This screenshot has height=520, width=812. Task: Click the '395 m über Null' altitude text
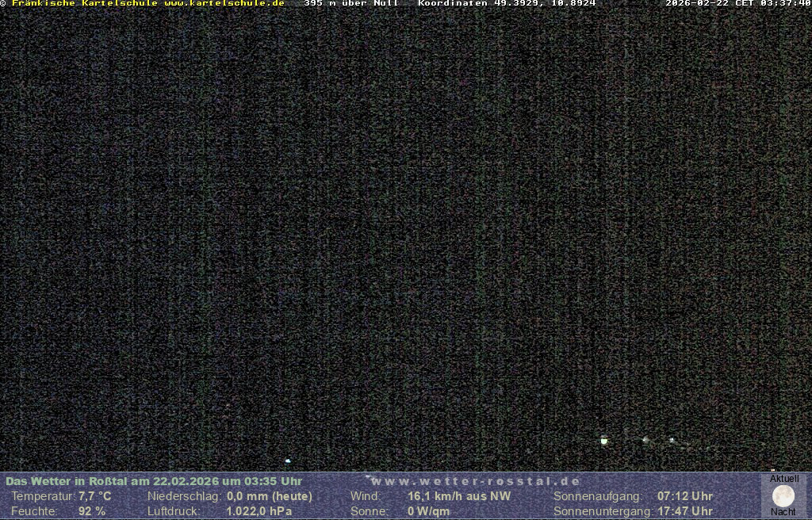click(351, 3)
